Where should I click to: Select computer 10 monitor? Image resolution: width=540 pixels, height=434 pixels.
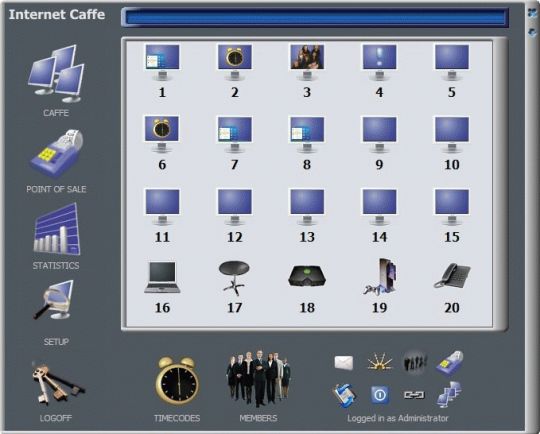[x=451, y=134]
